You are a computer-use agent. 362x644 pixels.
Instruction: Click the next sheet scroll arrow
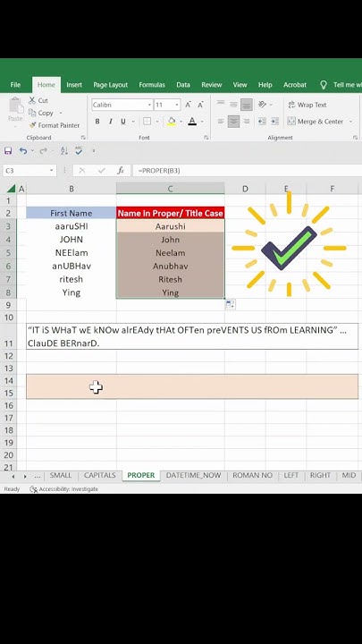(25, 476)
